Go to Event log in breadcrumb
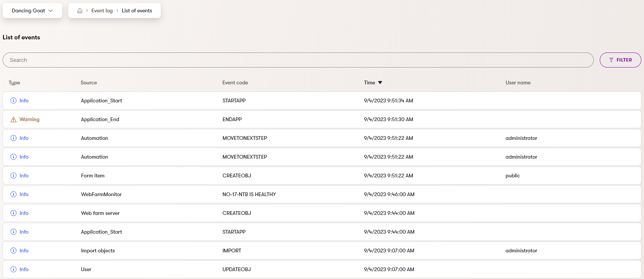This screenshot has width=644, height=279. [102, 11]
